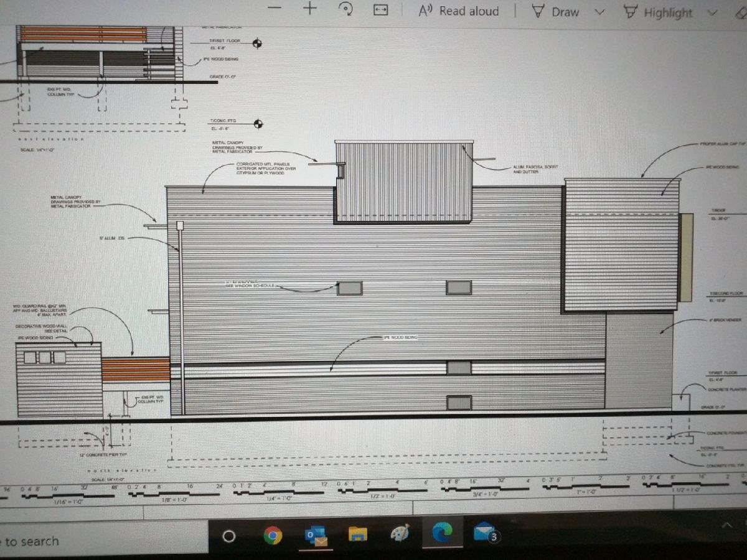Click the 'east elevation' drawing title
The image size is (747, 560).
tap(50, 139)
